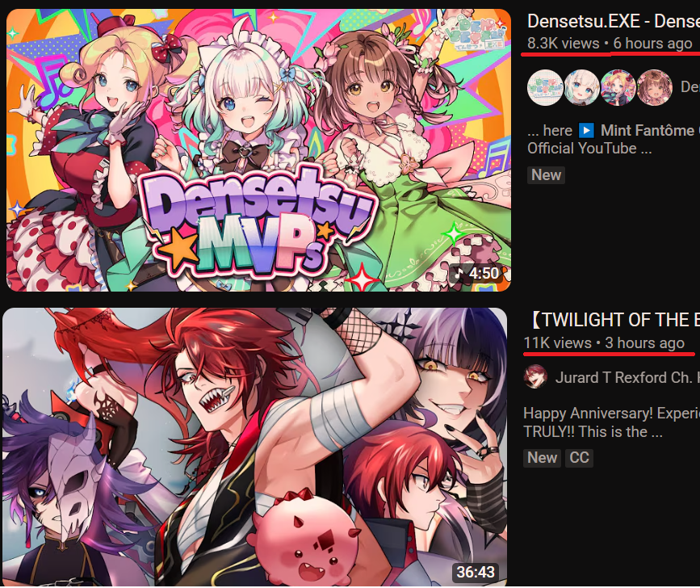Click the blonde character channel avatar

[x=618, y=87]
